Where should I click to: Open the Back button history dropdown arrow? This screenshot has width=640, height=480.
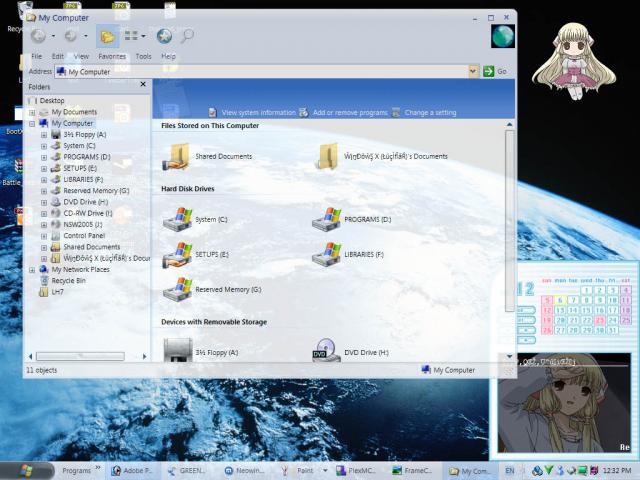(53, 36)
